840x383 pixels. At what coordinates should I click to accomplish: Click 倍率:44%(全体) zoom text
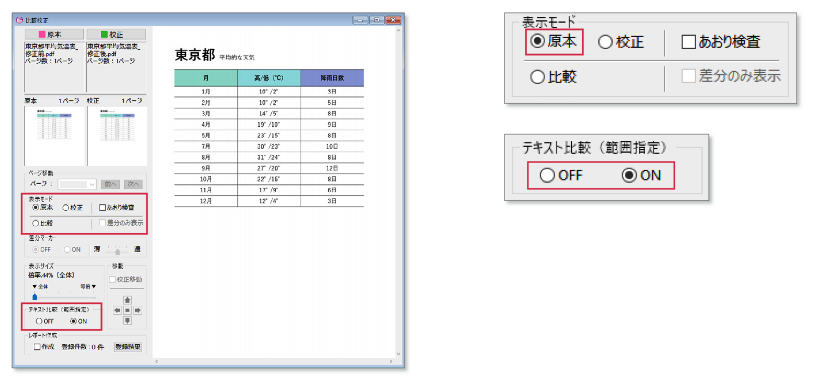[x=50, y=275]
